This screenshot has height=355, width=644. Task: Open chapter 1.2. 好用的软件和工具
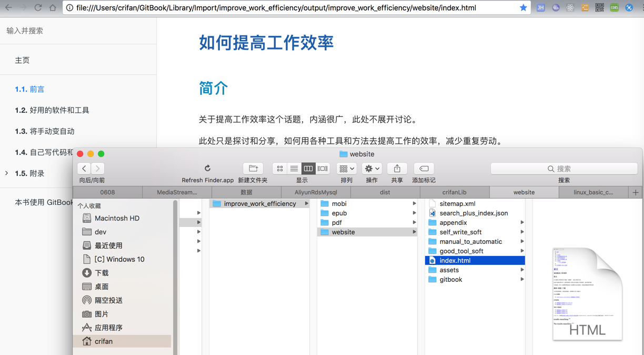click(x=52, y=110)
